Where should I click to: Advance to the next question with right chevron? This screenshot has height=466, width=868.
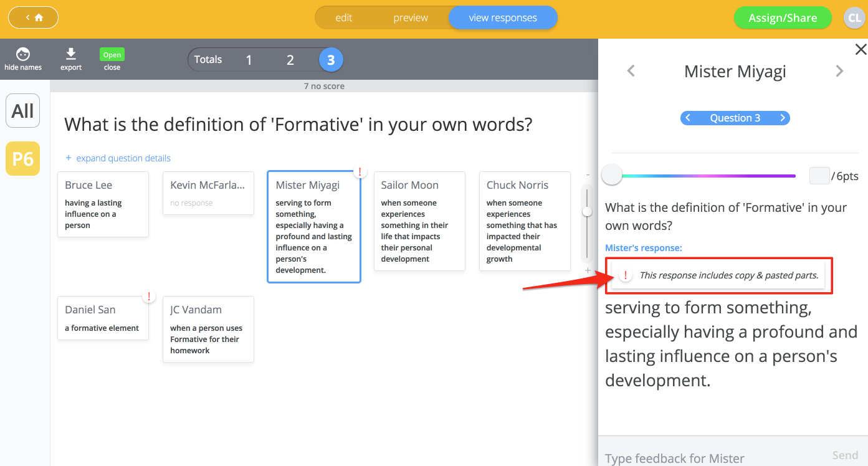tap(783, 118)
